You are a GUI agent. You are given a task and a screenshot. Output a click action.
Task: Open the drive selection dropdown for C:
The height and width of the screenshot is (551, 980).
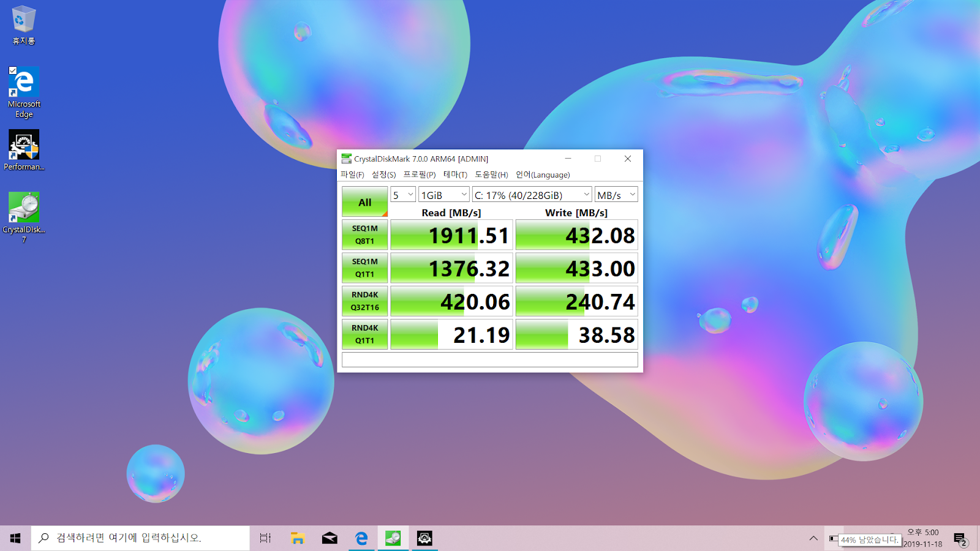click(532, 195)
